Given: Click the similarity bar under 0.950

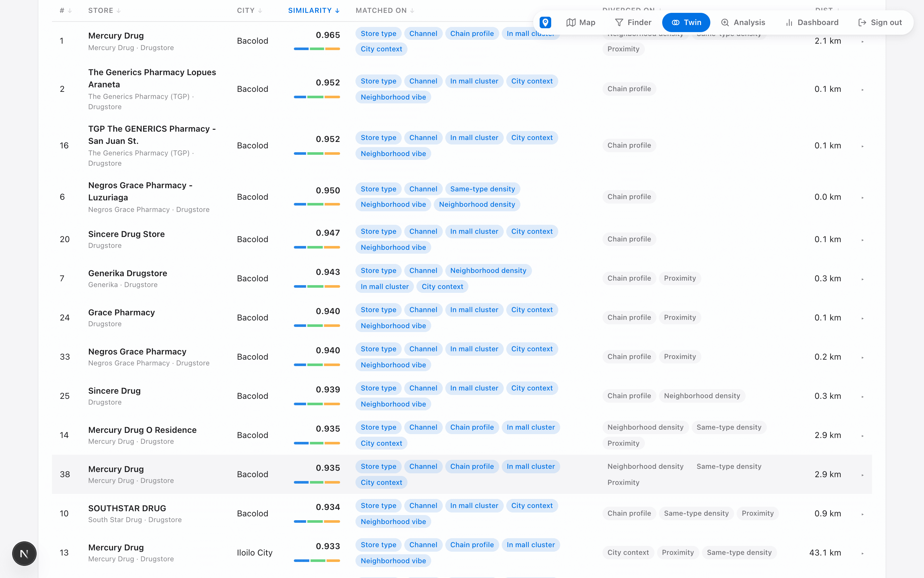Looking at the screenshot, I should point(317,205).
